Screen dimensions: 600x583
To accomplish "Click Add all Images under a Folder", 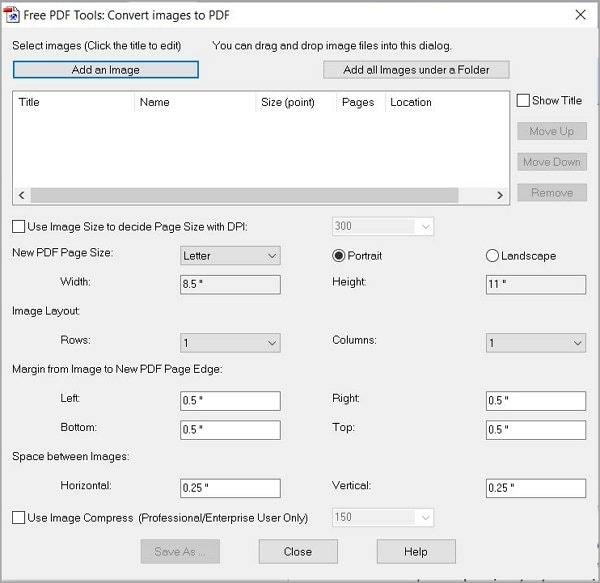I will tap(416, 70).
